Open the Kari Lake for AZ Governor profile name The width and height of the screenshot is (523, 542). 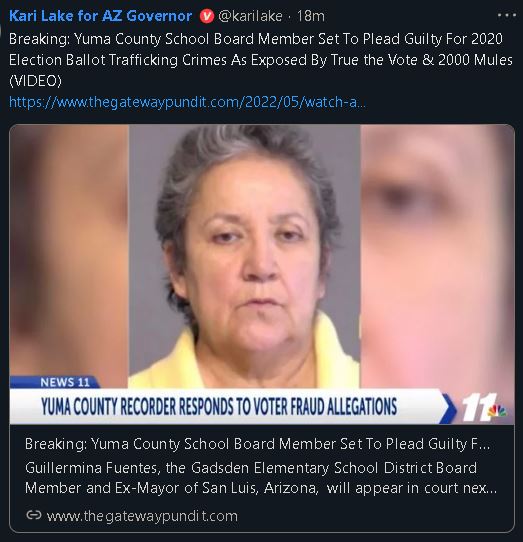(x=100, y=16)
